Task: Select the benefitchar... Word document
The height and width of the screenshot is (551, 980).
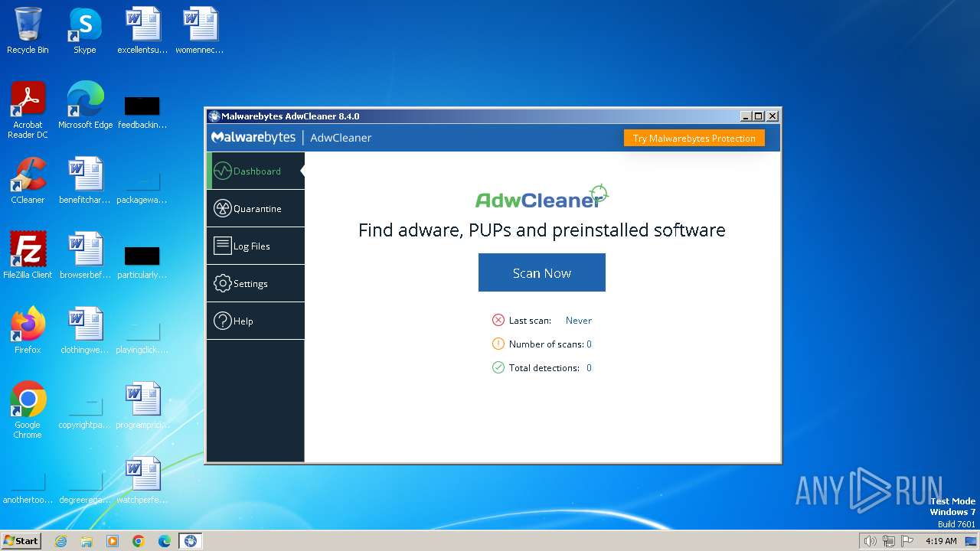Action: (85, 181)
